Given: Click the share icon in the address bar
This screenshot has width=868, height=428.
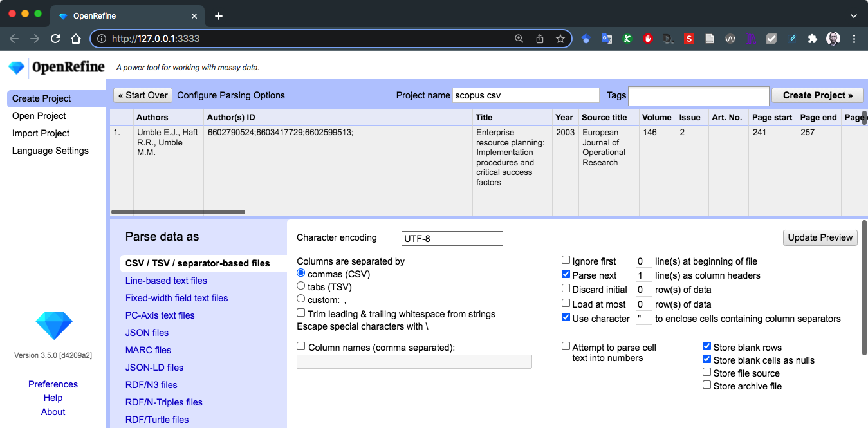Looking at the screenshot, I should click(x=540, y=39).
